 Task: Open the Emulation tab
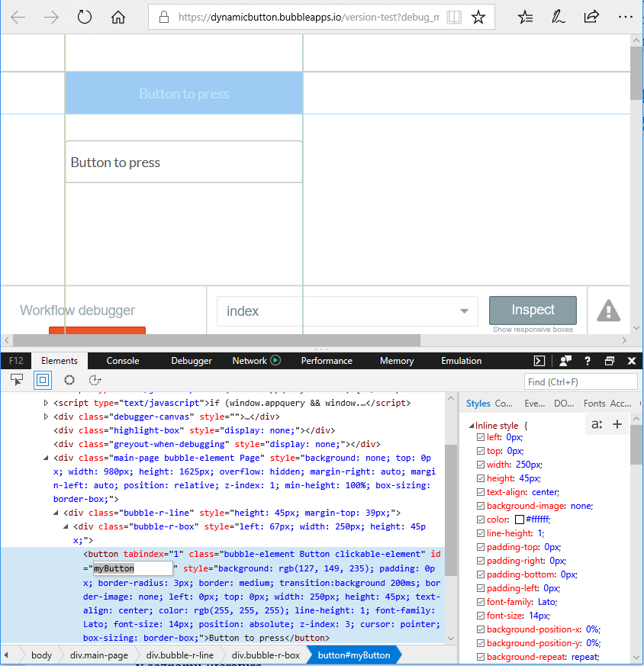(462, 361)
